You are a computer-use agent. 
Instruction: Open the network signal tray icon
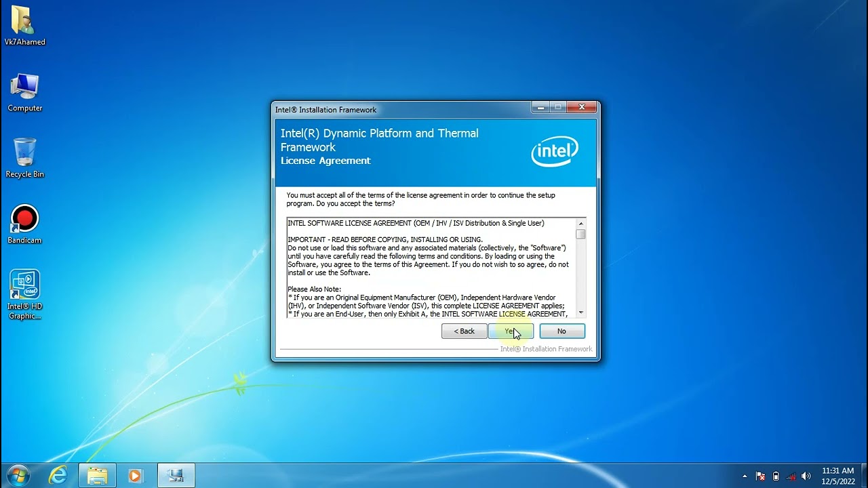click(791, 476)
